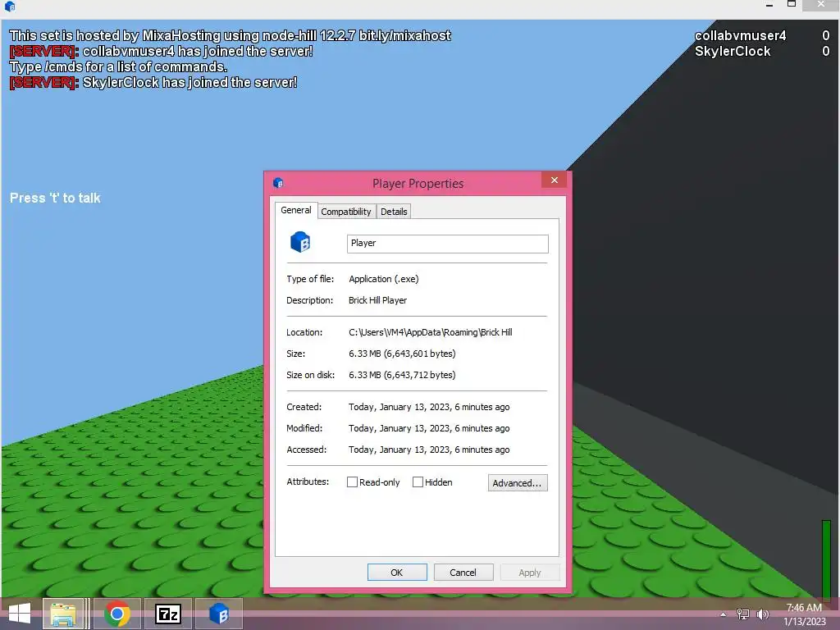Viewport: 840px width, 630px height.
Task: Click the Brick Hill icon in Properties dialog
Action: point(300,242)
